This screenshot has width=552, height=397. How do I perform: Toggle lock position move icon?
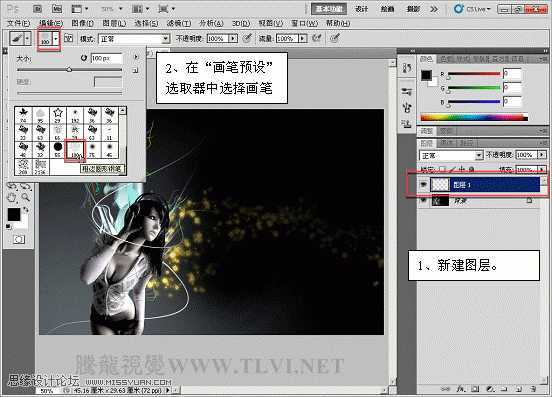(x=462, y=169)
